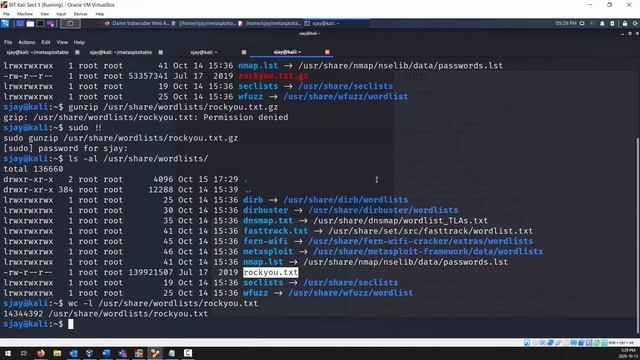
Task: Open VirtualBox Help menu
Action: coord(100,14)
